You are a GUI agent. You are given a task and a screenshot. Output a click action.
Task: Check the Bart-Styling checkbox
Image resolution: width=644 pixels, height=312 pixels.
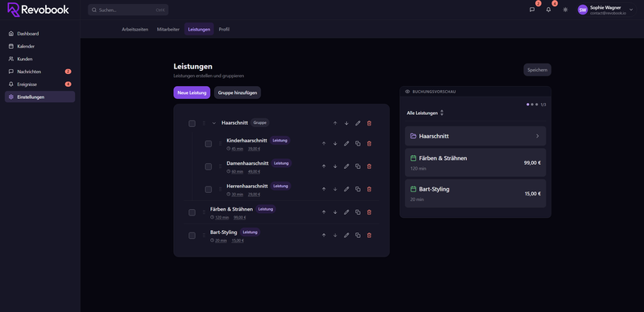point(192,236)
